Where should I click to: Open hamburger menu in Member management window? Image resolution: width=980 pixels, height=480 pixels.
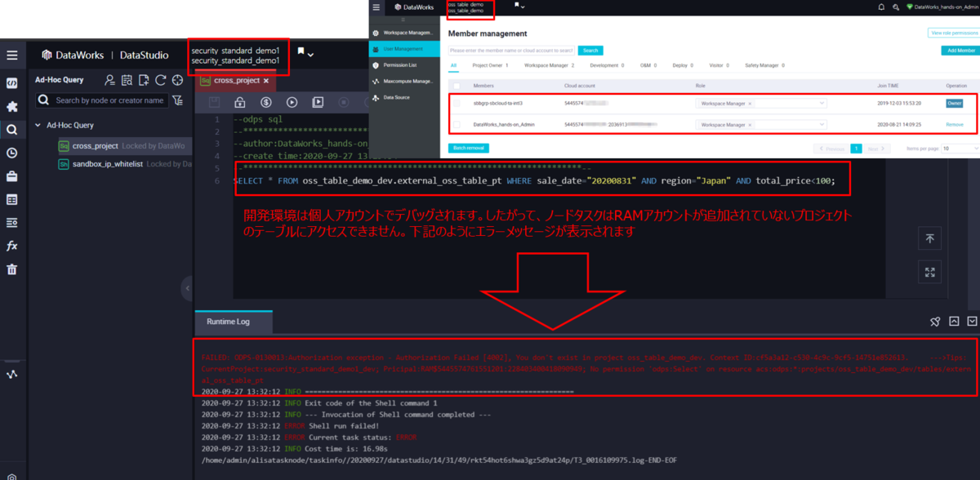[376, 7]
